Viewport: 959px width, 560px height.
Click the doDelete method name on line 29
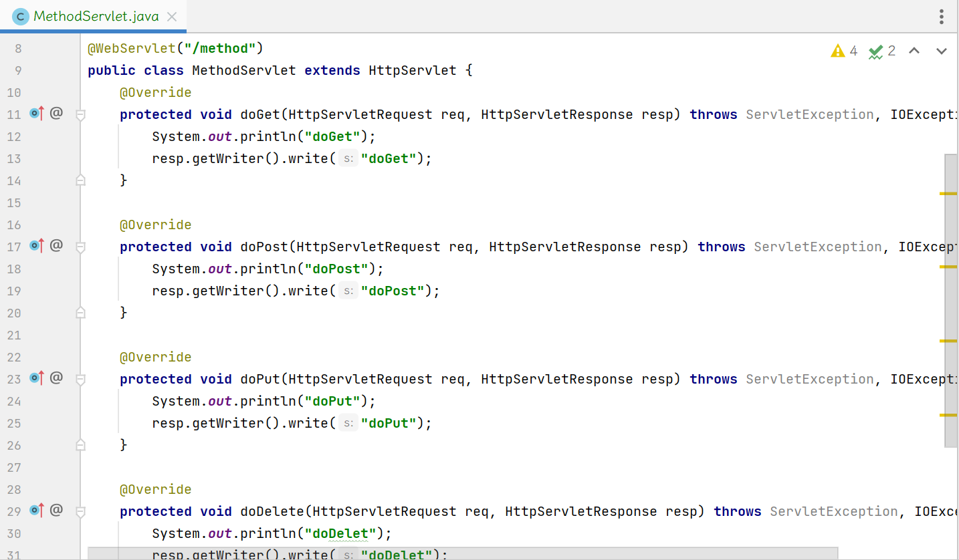tap(272, 511)
